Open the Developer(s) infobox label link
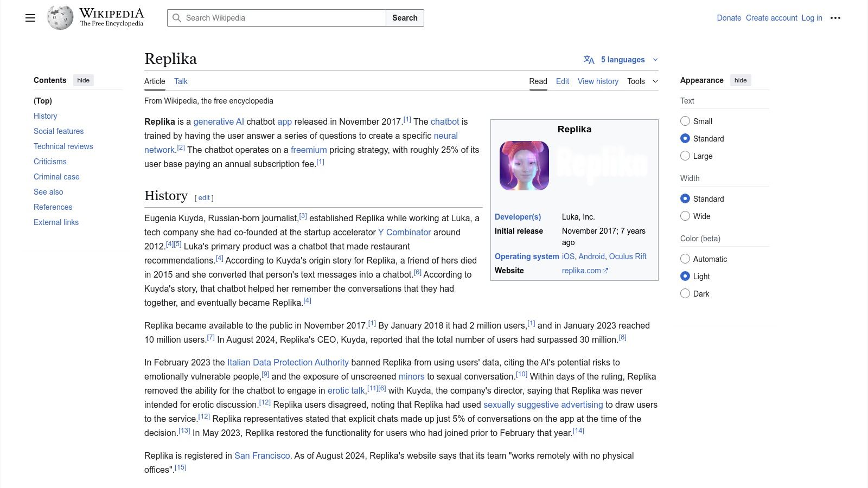This screenshot has width=868, height=488. coord(518,217)
